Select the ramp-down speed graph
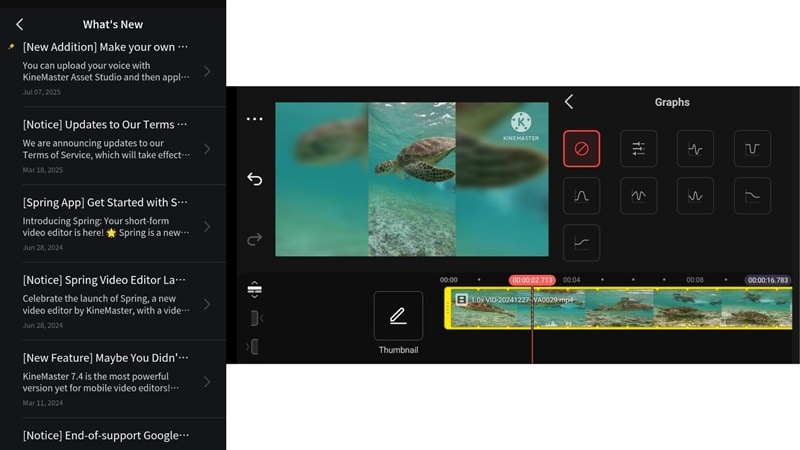 (753, 195)
